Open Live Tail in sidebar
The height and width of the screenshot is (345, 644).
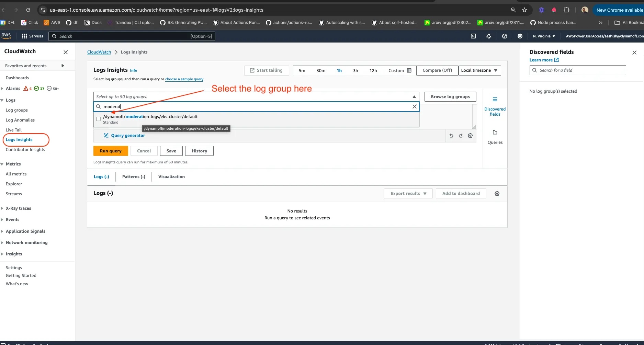(x=14, y=130)
